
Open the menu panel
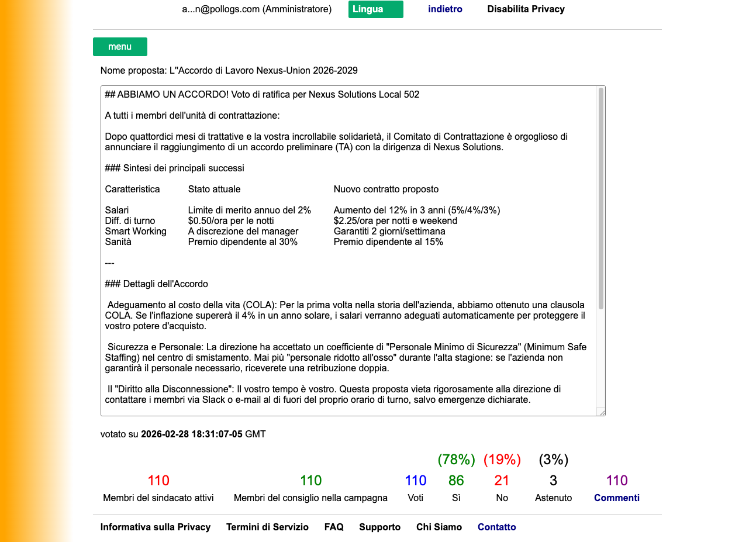tap(120, 46)
